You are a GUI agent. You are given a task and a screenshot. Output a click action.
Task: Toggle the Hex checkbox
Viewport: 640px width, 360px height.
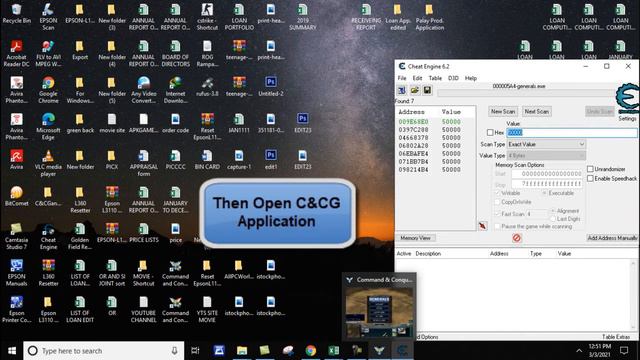click(x=490, y=132)
